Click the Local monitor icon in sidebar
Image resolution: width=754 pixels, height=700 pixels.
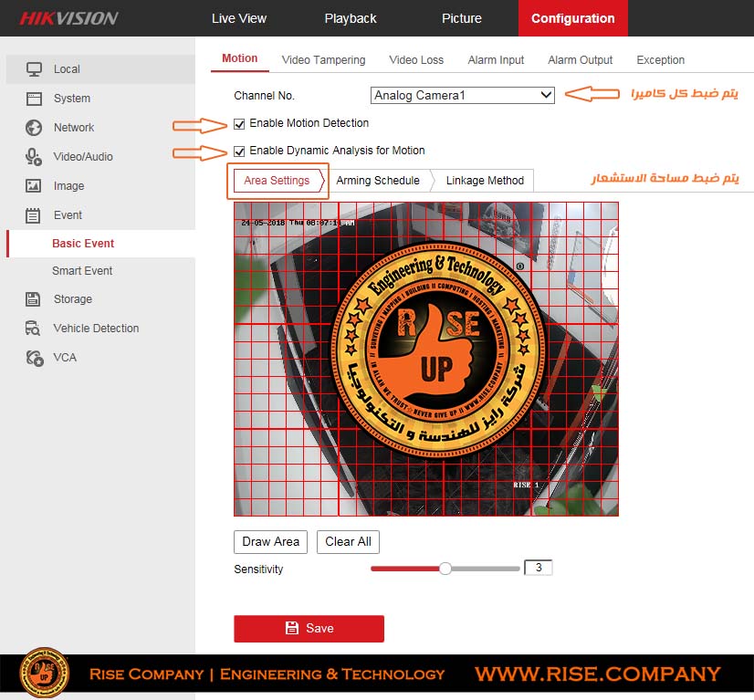(x=34, y=69)
